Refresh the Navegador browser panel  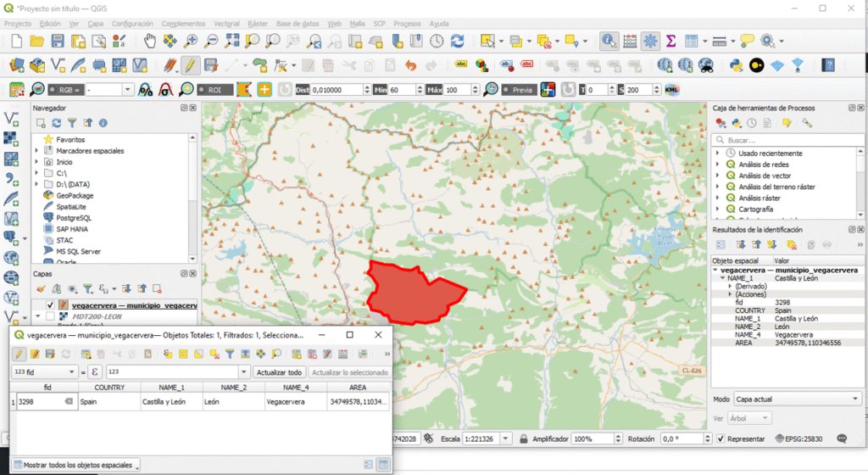click(57, 123)
